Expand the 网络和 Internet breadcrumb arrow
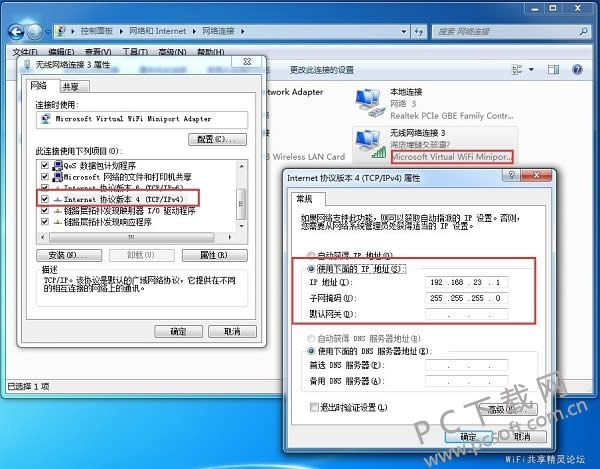This screenshot has width=600, height=469. coord(194,31)
